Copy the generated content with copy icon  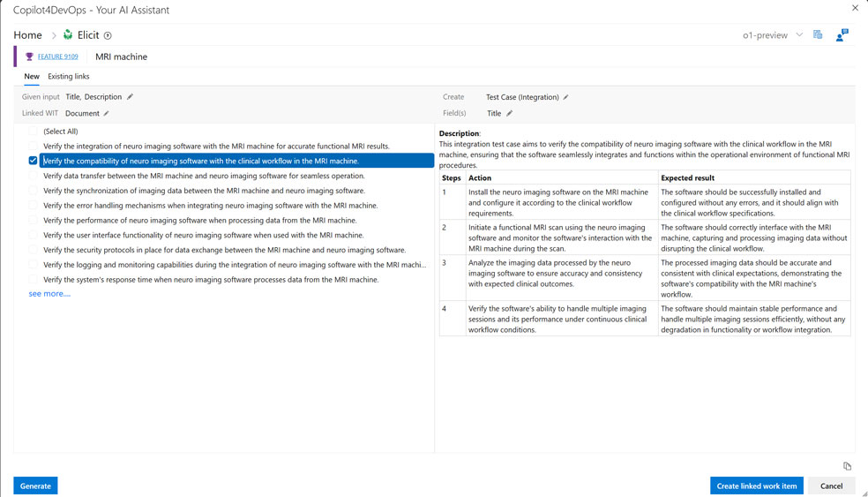847,466
